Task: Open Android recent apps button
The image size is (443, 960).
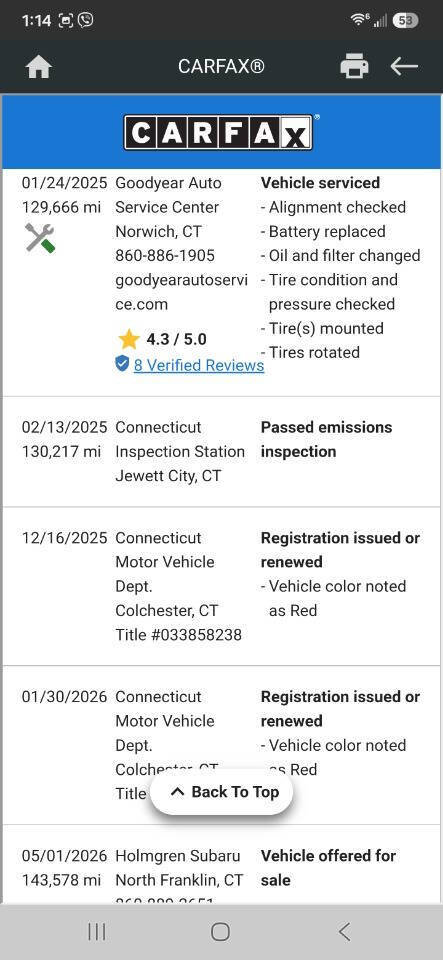Action: pos(97,932)
